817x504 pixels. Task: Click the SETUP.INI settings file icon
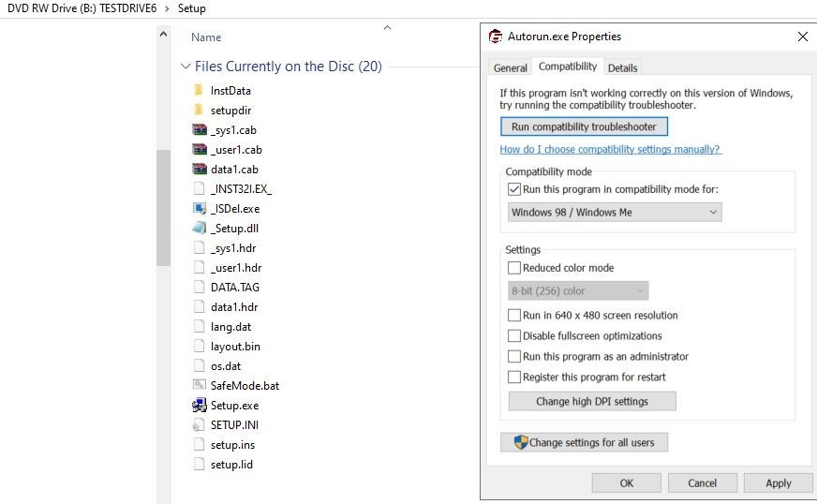[x=199, y=424]
